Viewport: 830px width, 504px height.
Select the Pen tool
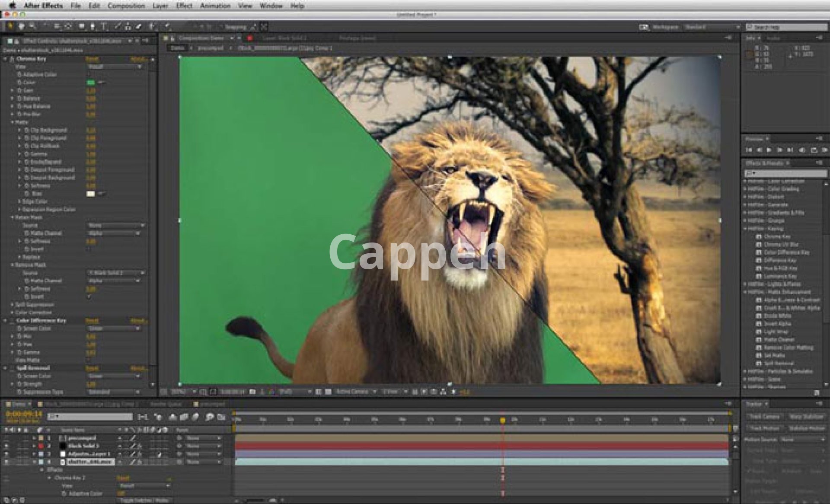pos(93,26)
